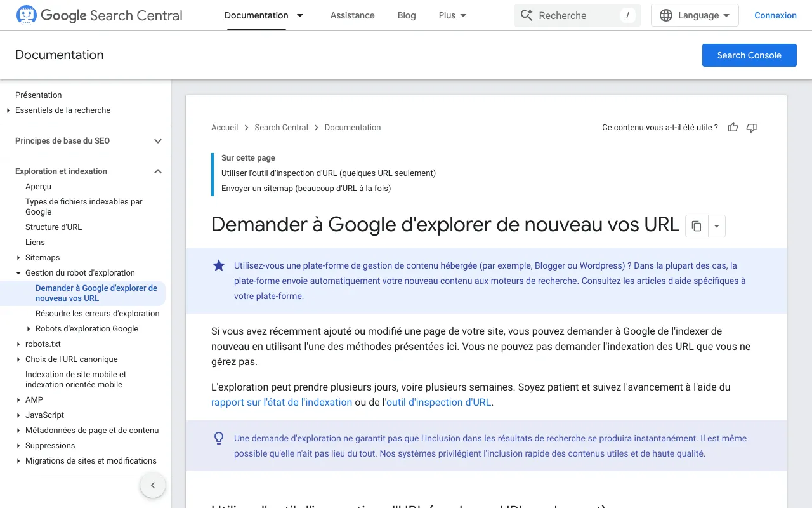
Task: Open Résoudre les erreurs d'exploration
Action: tap(98, 314)
